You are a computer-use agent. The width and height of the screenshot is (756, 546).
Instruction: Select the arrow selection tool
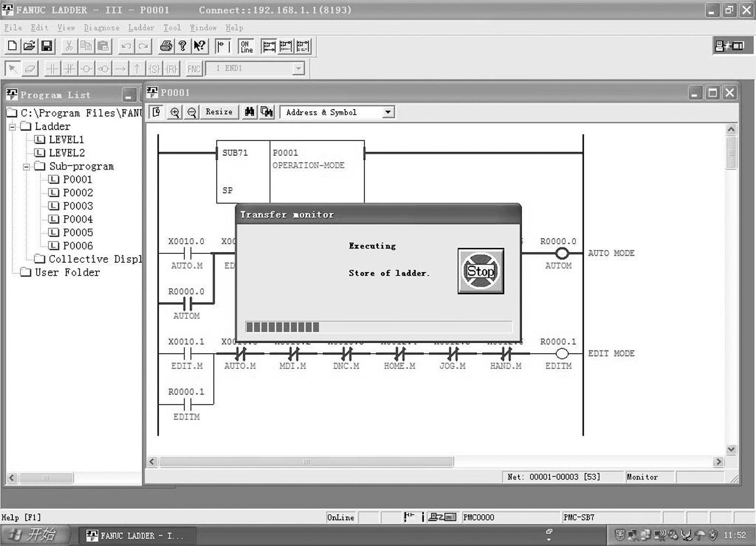click(12, 69)
